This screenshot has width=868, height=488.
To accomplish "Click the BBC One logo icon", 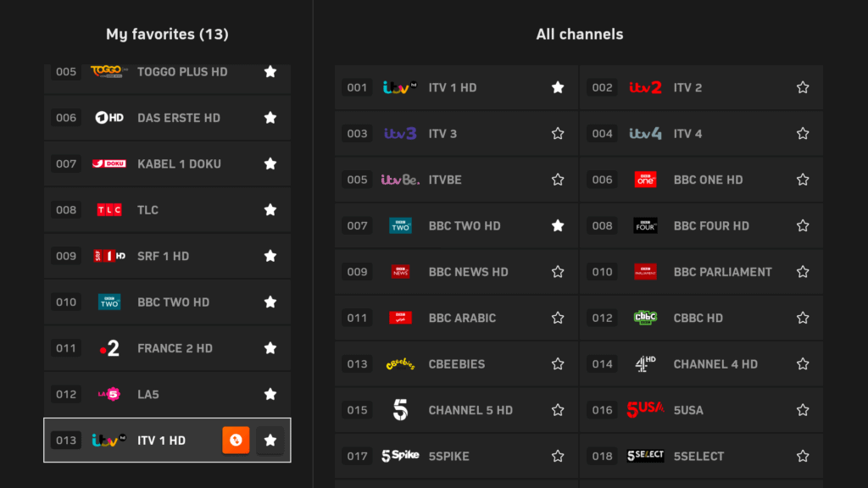I will click(x=645, y=180).
